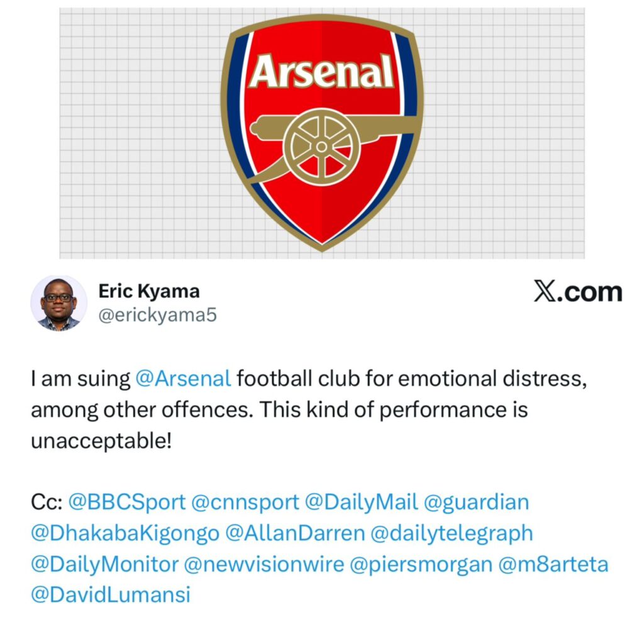
Task: Click the X.com logo
Action: [578, 292]
